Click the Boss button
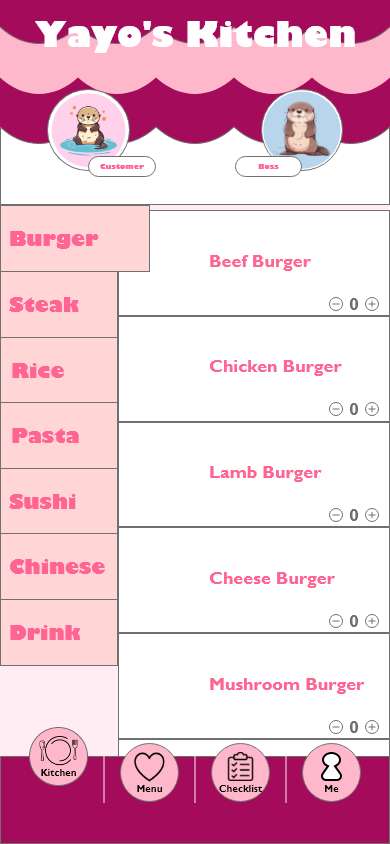The width and height of the screenshot is (390, 844). [268, 167]
